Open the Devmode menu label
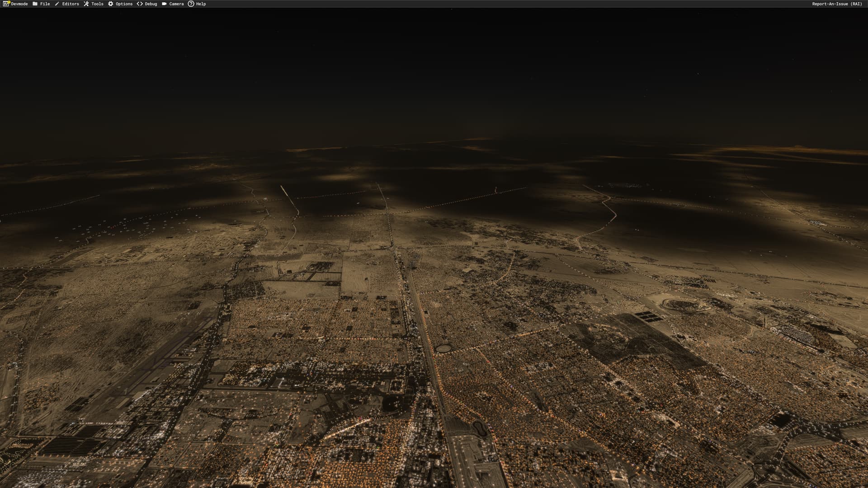868x488 pixels. pyautogui.click(x=19, y=4)
